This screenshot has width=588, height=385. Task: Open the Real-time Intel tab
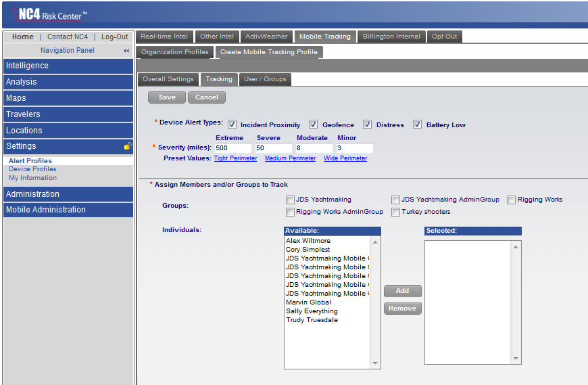coord(164,37)
